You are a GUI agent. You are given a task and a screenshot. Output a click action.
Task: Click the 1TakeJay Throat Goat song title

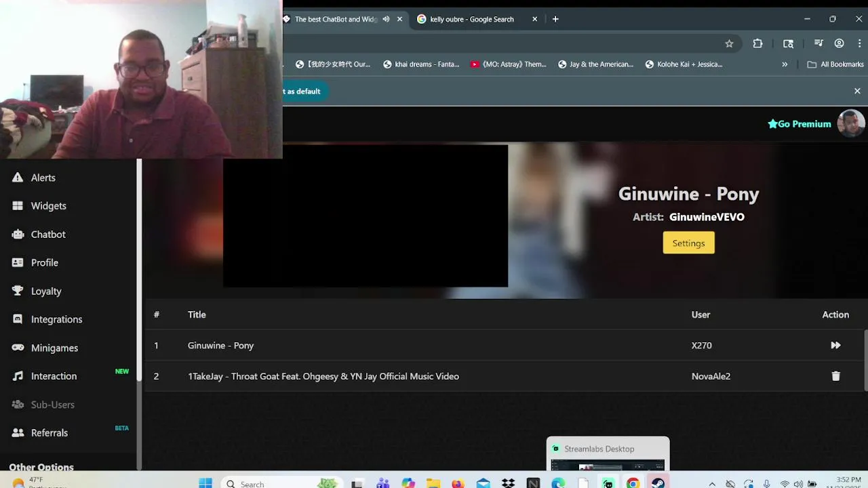point(323,376)
